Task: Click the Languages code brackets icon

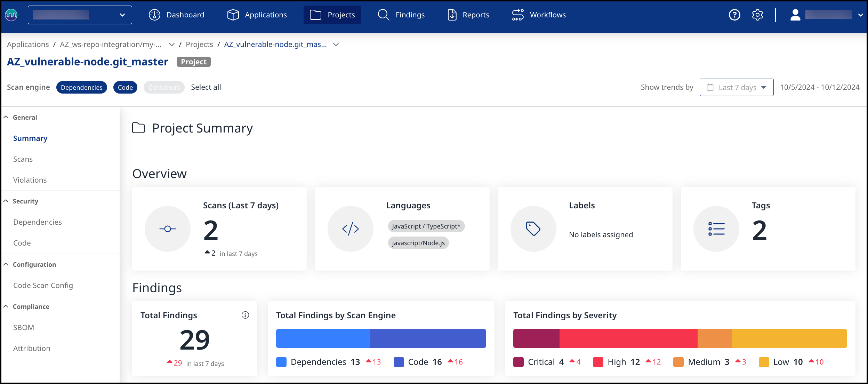Action: [x=350, y=229]
